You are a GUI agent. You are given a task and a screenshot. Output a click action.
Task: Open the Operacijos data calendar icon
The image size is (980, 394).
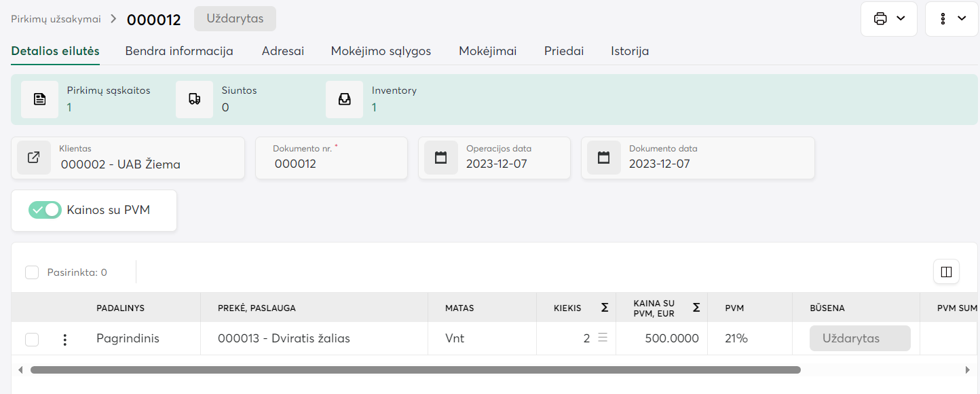point(441,158)
